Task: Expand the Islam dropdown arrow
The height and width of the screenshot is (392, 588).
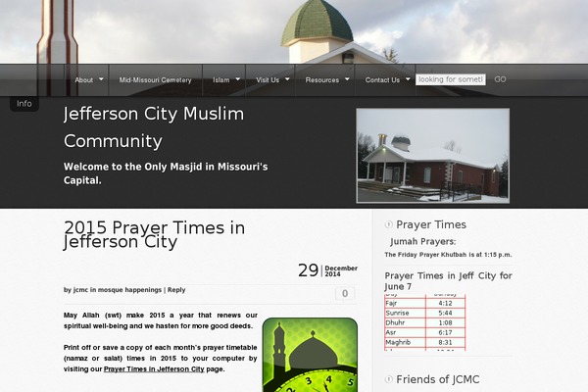Action: click(x=238, y=79)
